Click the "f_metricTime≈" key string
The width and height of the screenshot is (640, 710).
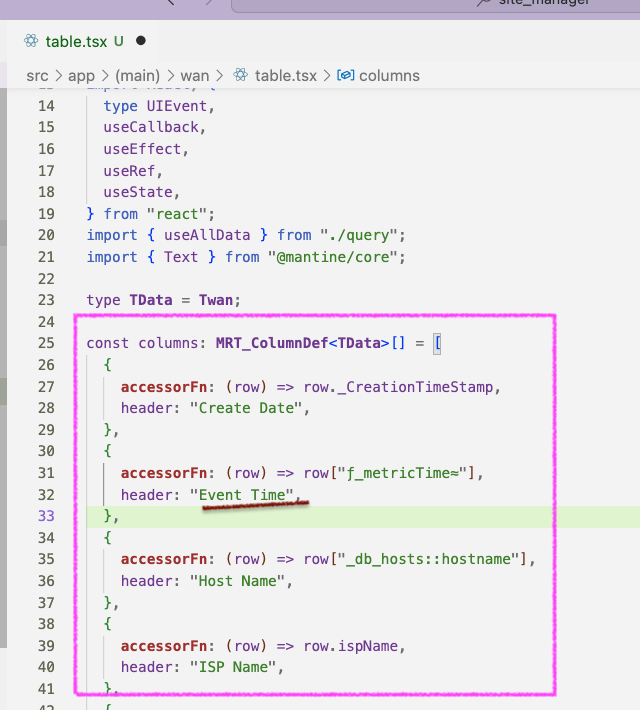pyautogui.click(x=402, y=473)
